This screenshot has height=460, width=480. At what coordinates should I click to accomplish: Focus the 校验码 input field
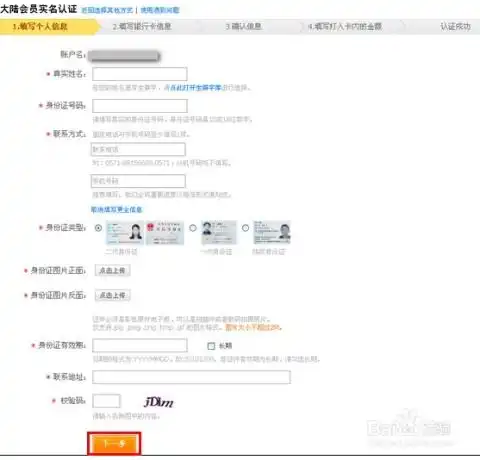pyautogui.click(x=106, y=401)
